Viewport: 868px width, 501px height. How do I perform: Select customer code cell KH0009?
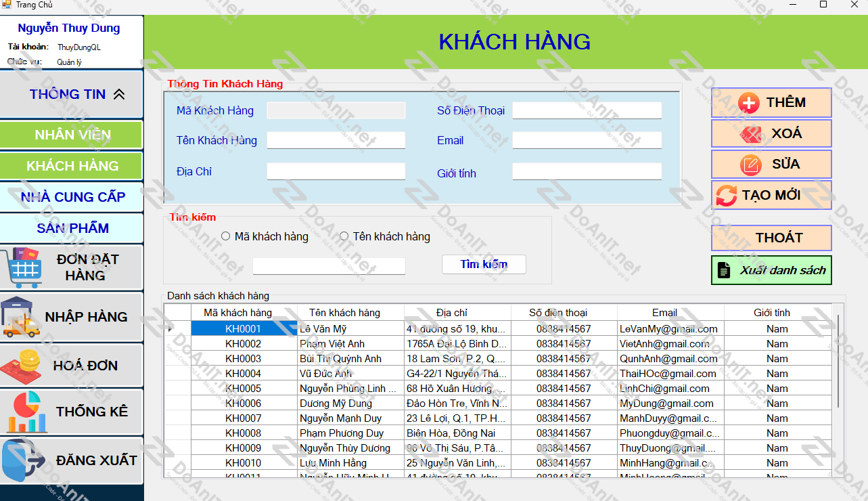[x=244, y=448]
